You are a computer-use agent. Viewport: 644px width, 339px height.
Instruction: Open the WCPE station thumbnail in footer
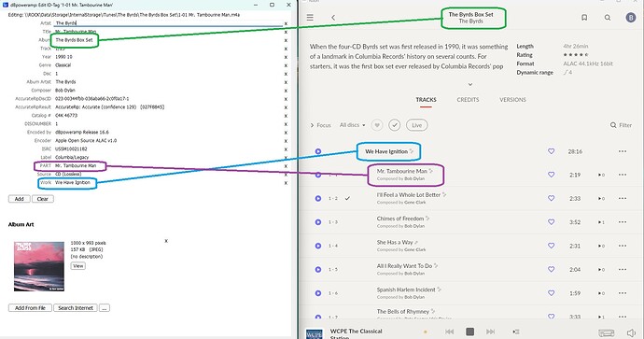[x=315, y=333]
